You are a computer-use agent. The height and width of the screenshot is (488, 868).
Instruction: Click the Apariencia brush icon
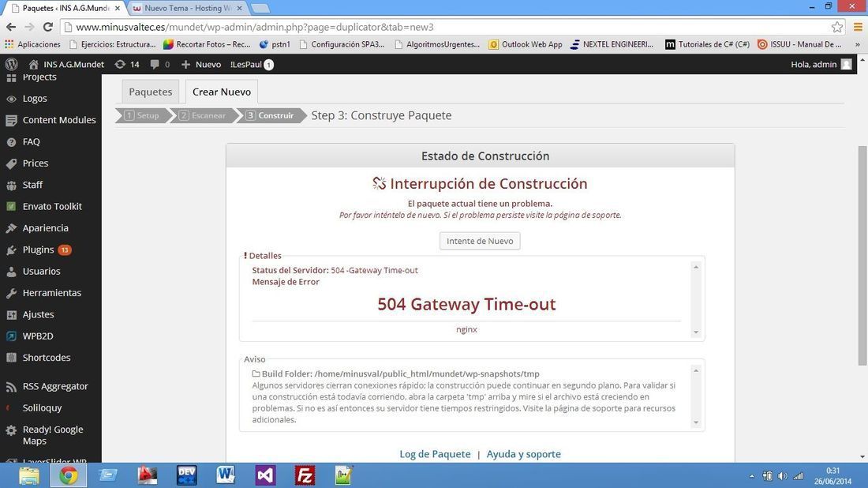pos(11,228)
